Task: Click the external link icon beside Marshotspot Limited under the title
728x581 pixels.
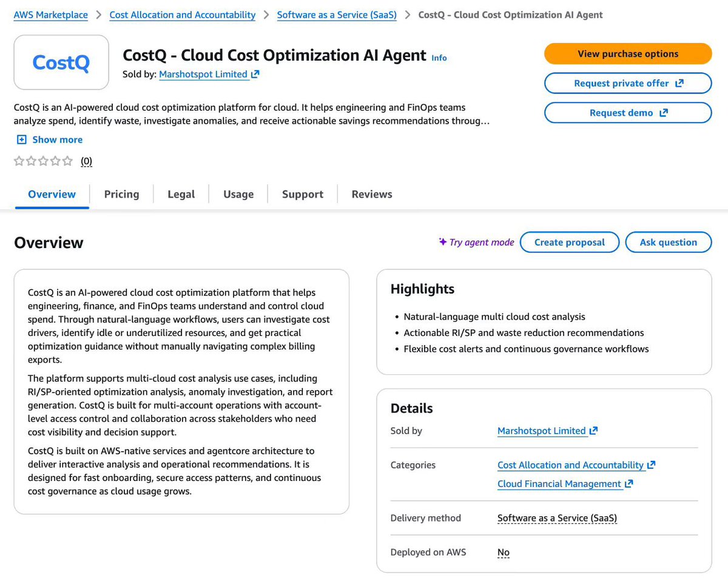Action: click(255, 75)
